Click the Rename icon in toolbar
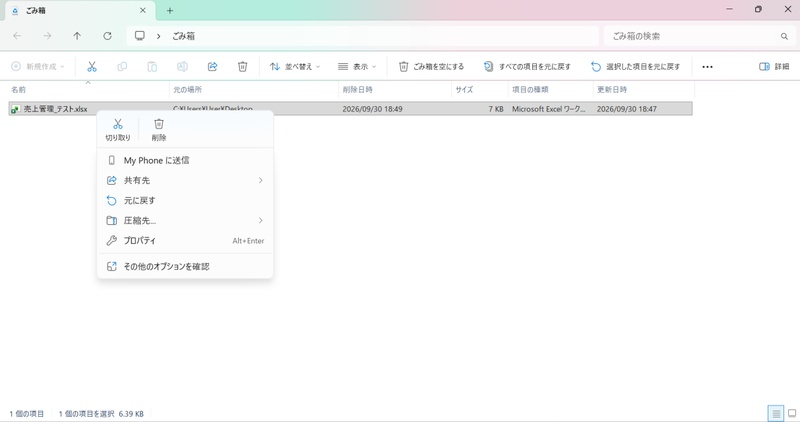This screenshot has height=422, width=800. 182,66
